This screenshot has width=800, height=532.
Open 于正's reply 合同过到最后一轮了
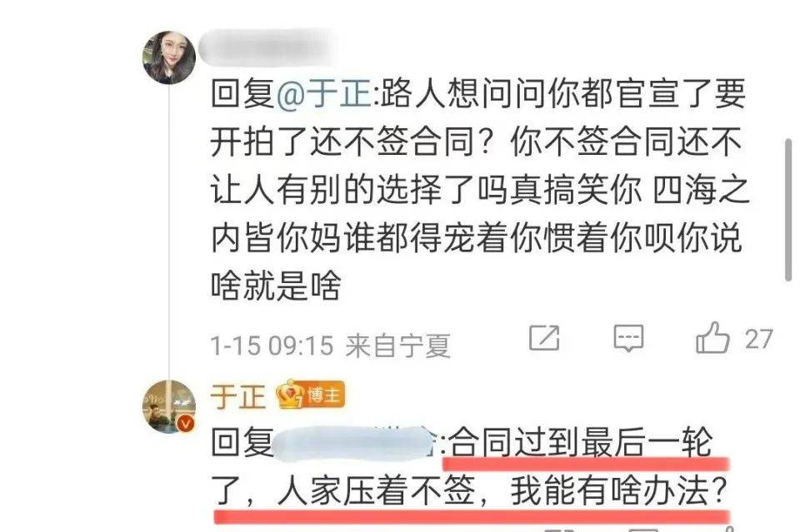tap(469, 466)
